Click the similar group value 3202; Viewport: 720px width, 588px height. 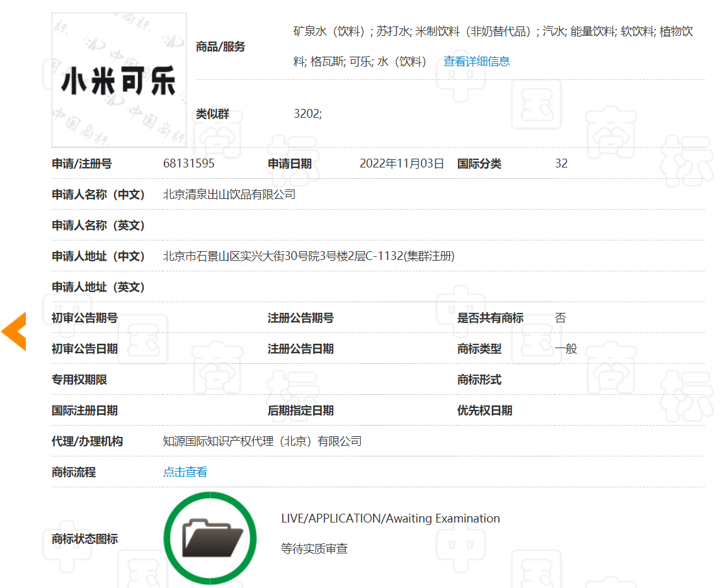pos(307,114)
